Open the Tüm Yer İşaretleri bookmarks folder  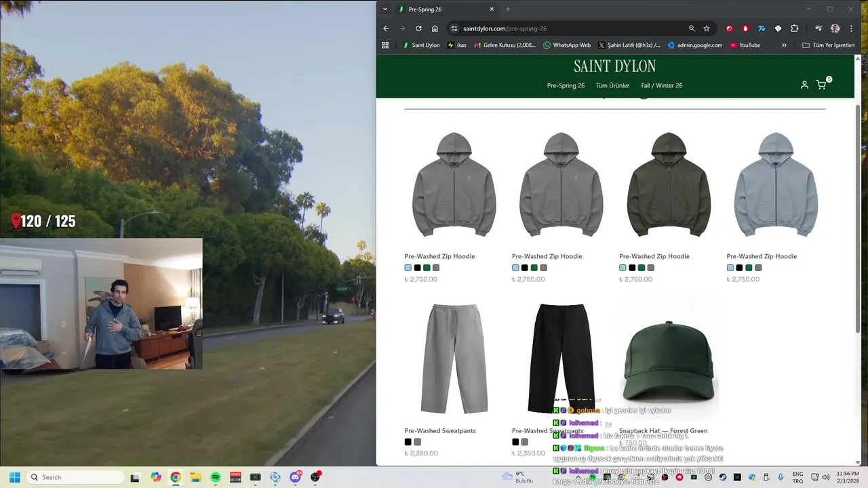(828, 45)
